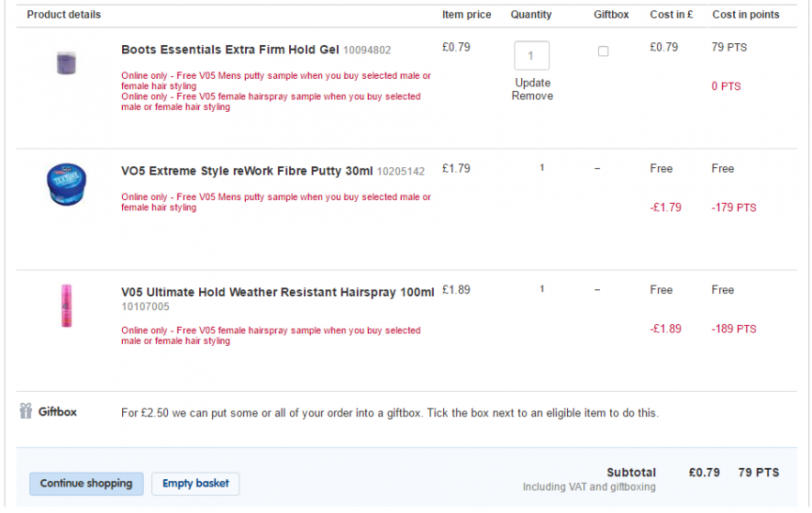812x513 pixels.
Task: Click Update under the quantity box
Action: tap(532, 83)
